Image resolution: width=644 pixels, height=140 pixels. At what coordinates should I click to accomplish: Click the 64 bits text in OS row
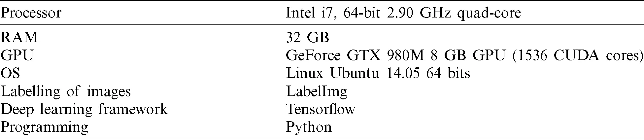[448, 73]
